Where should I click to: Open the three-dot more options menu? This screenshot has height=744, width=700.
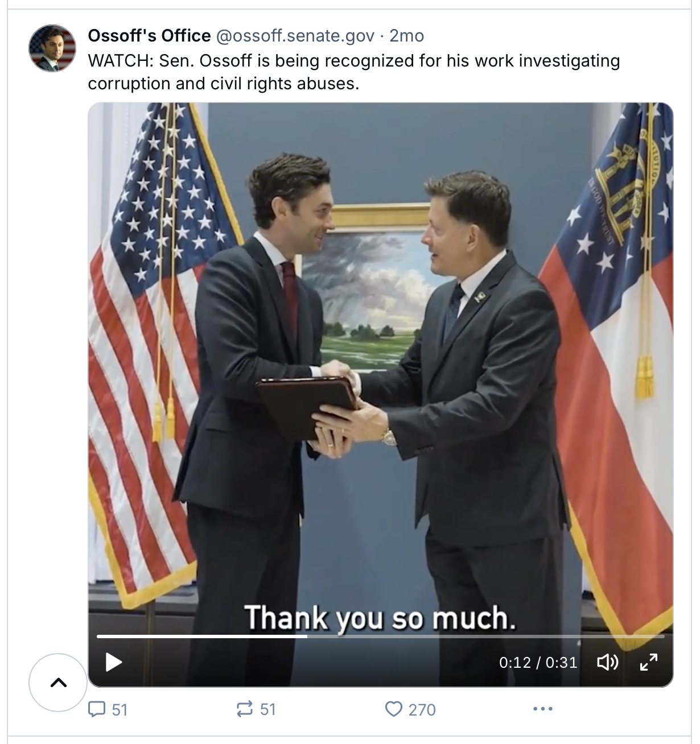point(542,709)
